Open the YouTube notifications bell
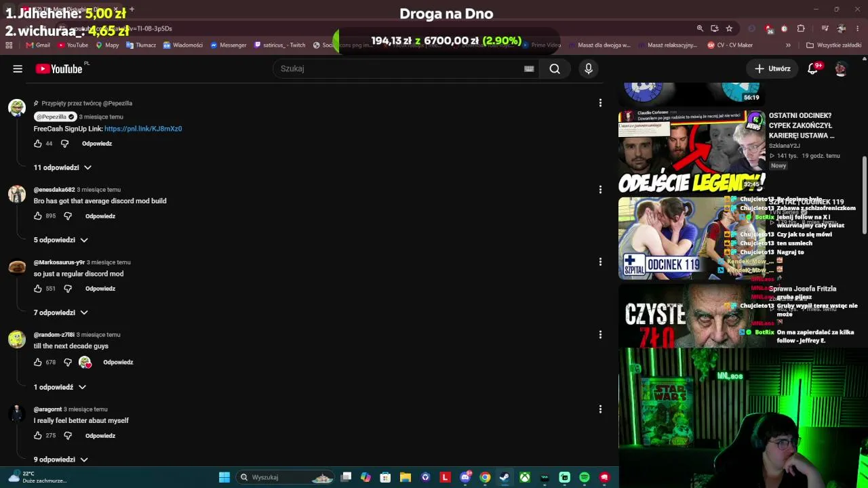The width and height of the screenshot is (868, 488). click(812, 68)
